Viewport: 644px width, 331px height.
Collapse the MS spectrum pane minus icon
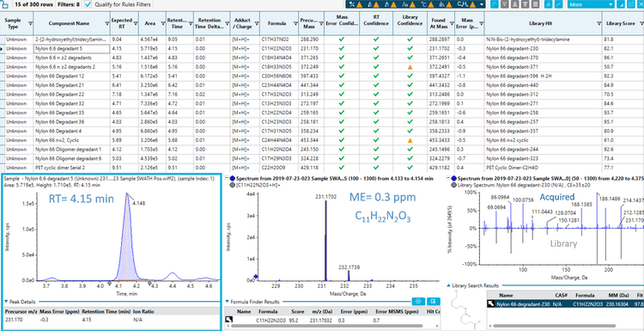(228, 179)
